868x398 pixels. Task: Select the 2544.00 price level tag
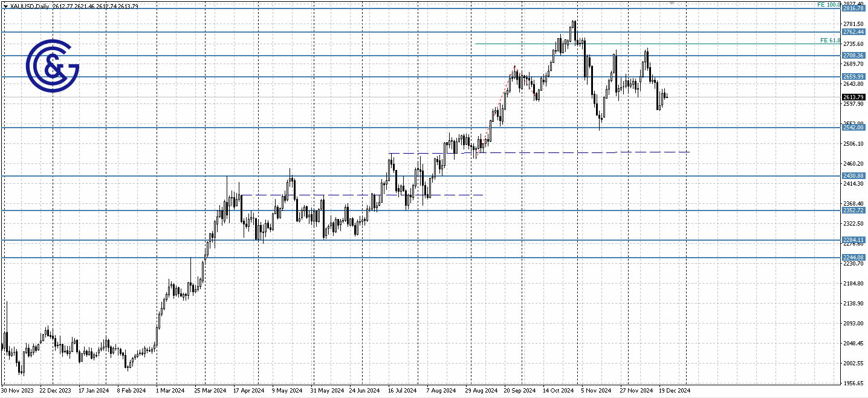click(x=852, y=128)
